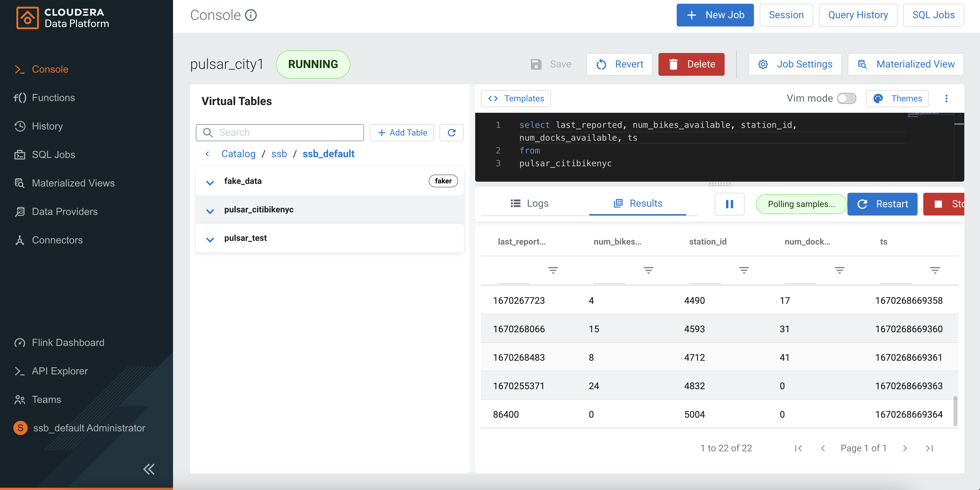Open Job Settings

pyautogui.click(x=795, y=64)
